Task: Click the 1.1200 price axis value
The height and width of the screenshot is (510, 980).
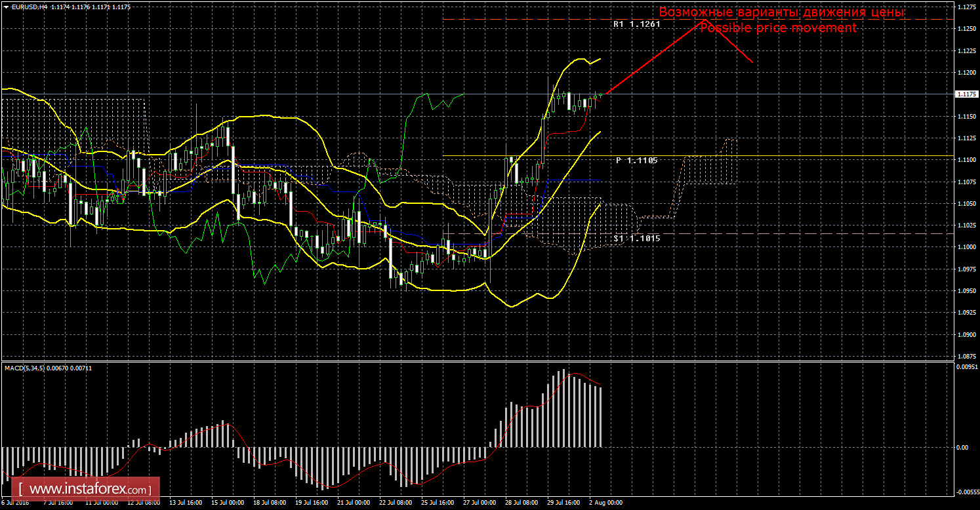Action: click(x=967, y=73)
